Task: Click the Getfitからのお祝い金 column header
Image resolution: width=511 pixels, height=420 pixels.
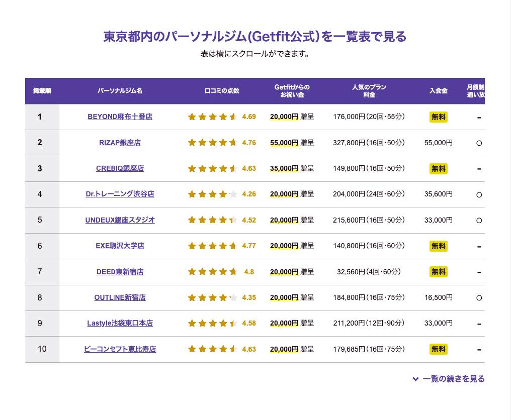Action: pyautogui.click(x=292, y=91)
